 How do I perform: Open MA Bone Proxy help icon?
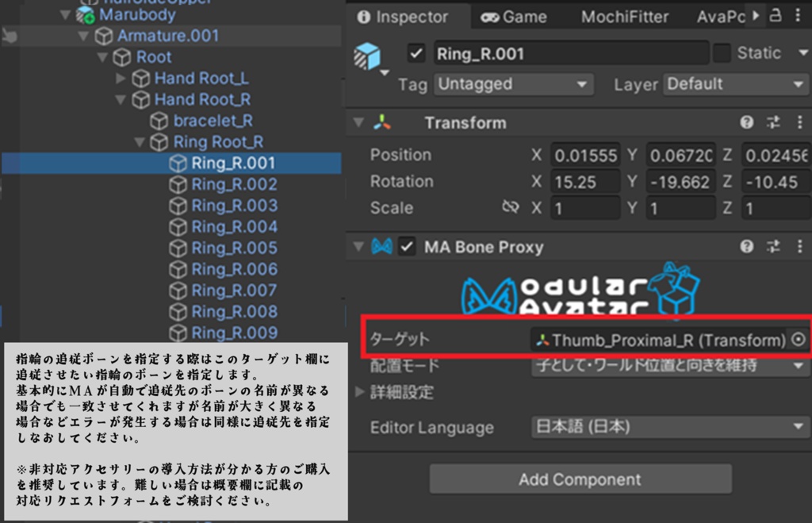(x=746, y=247)
